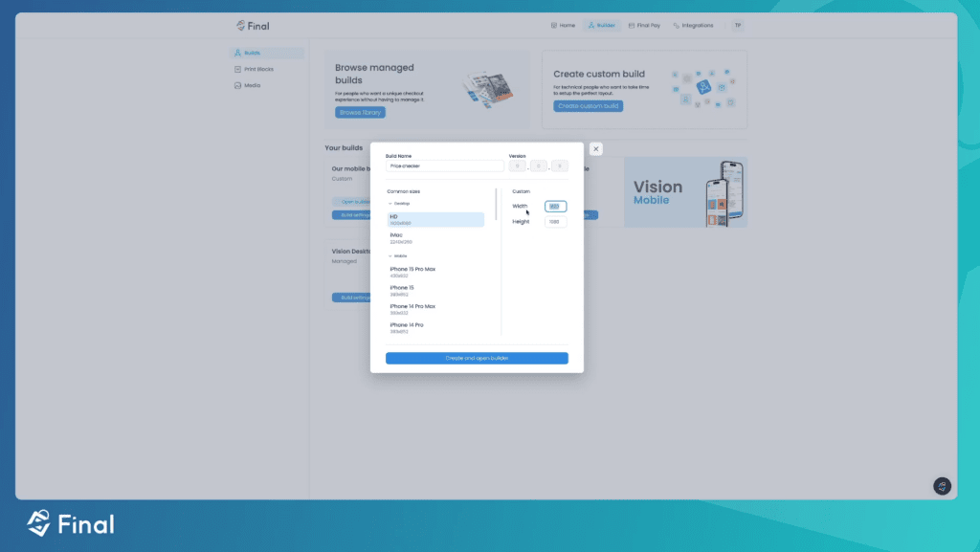Image resolution: width=980 pixels, height=552 pixels.
Task: Collapse the Mobile sizes group
Action: click(390, 256)
